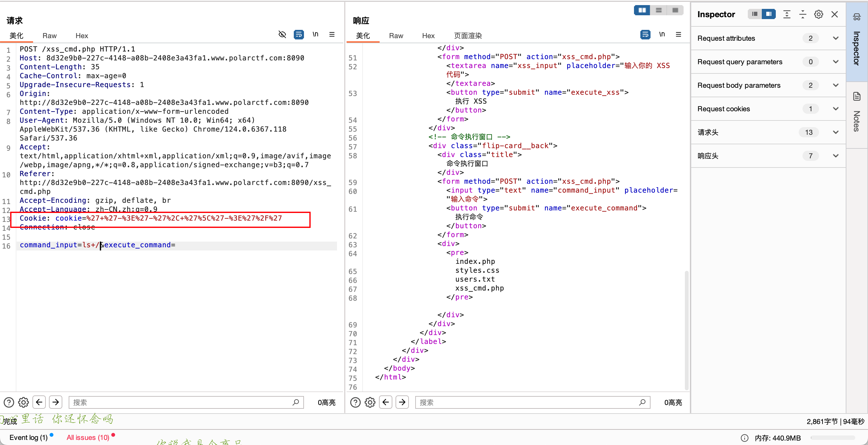The height and width of the screenshot is (445, 868).
Task: Open All issues (10) link
Action: click(88, 437)
